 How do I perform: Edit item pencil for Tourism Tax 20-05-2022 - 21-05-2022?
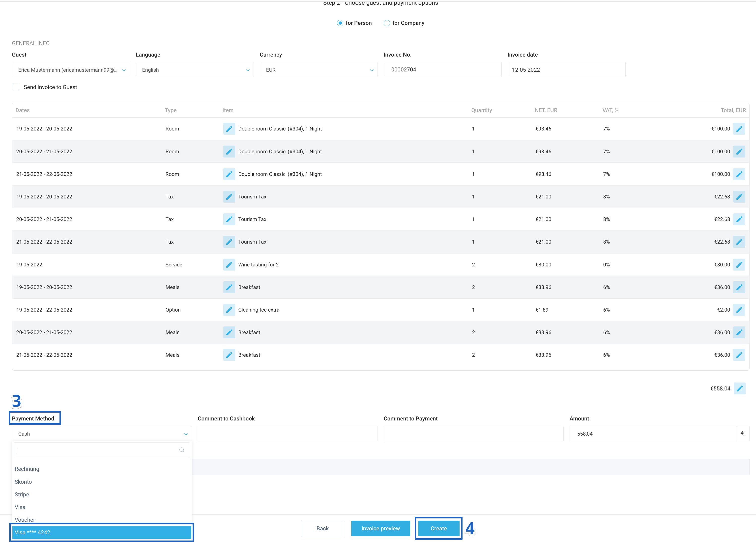tap(229, 219)
